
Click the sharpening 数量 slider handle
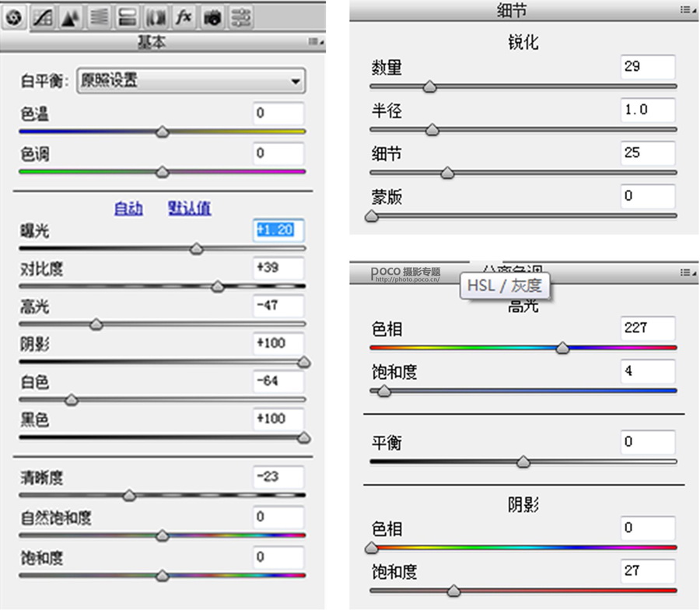[429, 86]
